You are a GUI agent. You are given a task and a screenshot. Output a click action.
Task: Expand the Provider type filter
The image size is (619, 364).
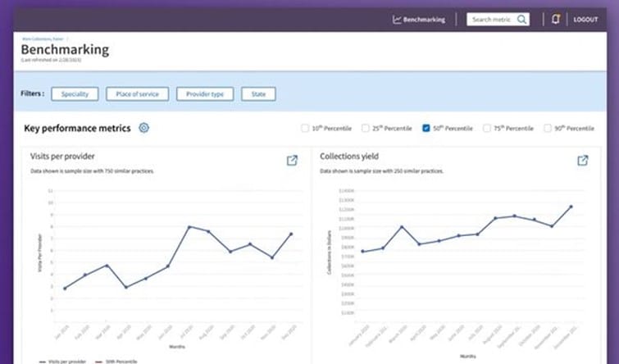pos(206,94)
